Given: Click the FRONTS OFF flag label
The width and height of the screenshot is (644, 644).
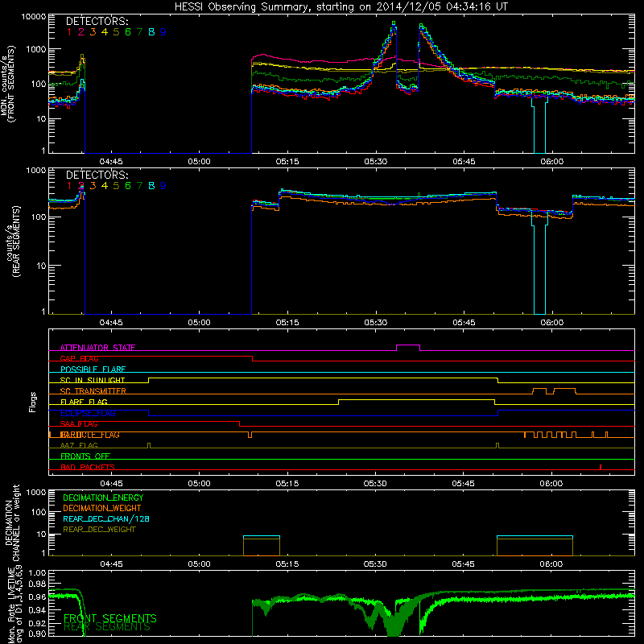Looking at the screenshot, I should [85, 456].
